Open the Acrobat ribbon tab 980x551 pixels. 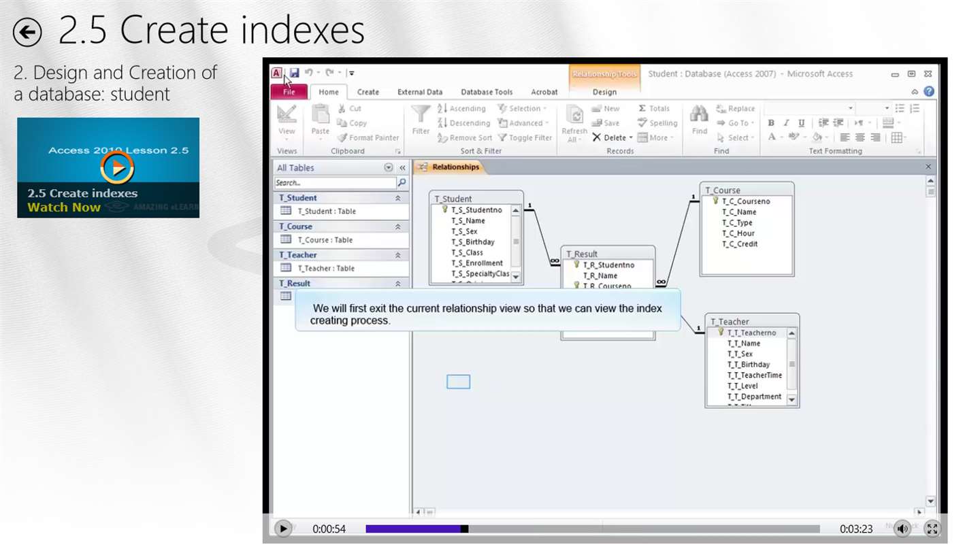point(544,92)
